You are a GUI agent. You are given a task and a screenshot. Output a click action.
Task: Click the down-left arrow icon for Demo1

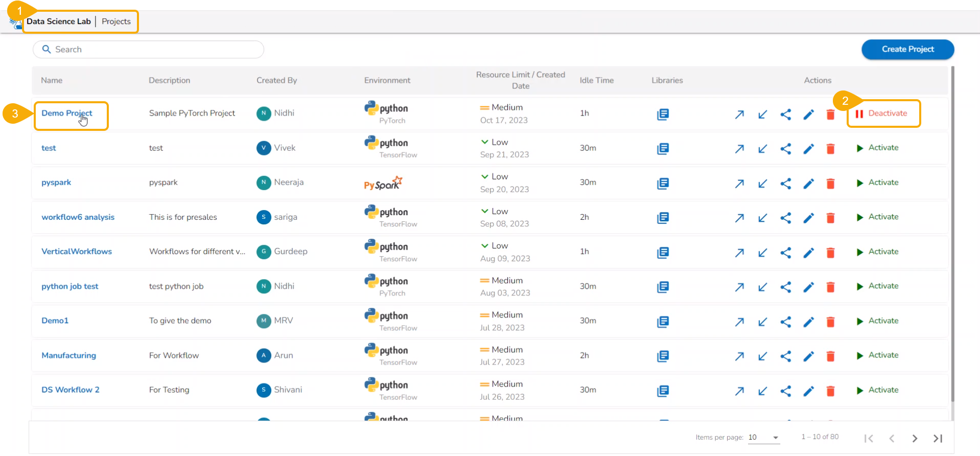tap(762, 322)
